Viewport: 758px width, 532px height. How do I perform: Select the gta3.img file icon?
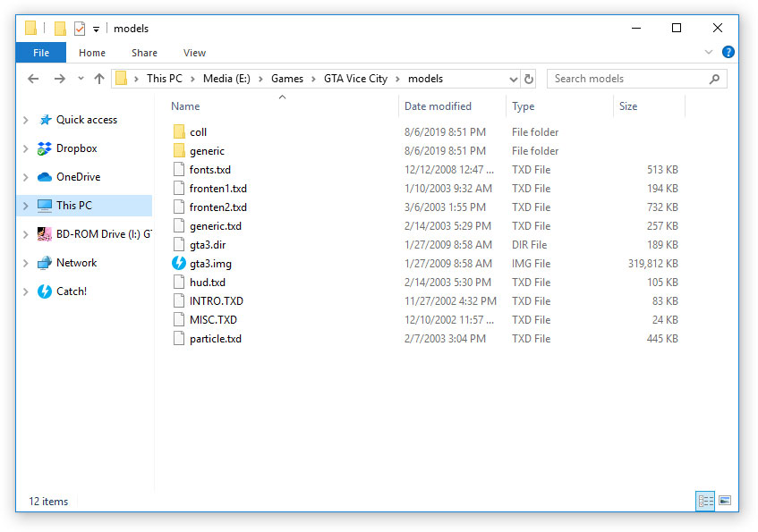tap(179, 264)
